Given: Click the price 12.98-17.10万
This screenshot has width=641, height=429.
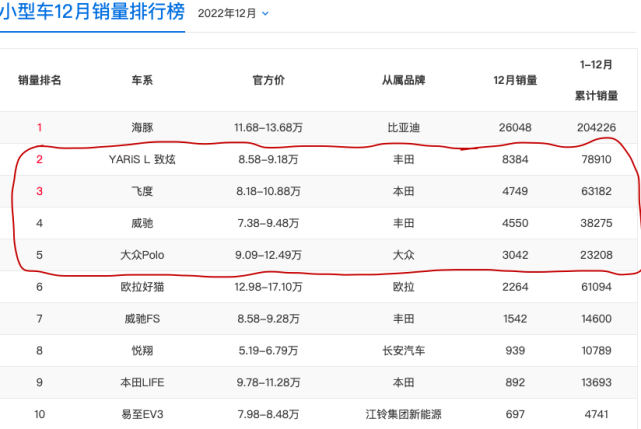Looking at the screenshot, I should pos(269,287).
